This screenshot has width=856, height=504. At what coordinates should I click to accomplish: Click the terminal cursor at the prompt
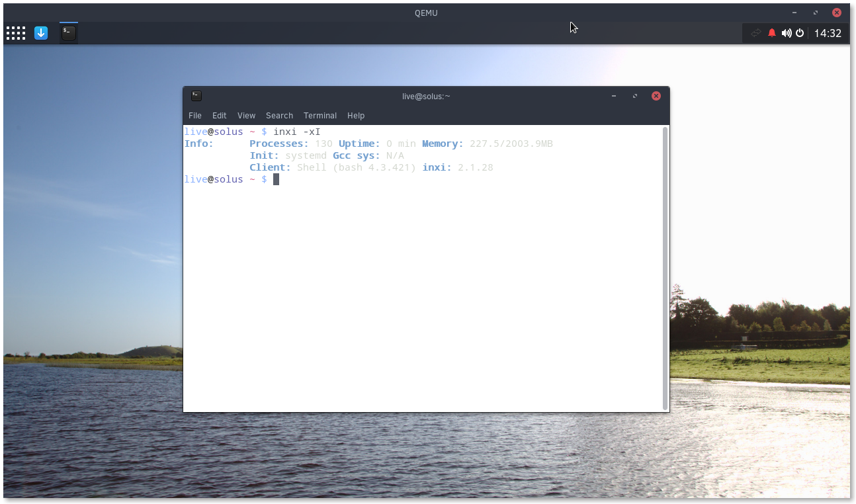click(277, 179)
